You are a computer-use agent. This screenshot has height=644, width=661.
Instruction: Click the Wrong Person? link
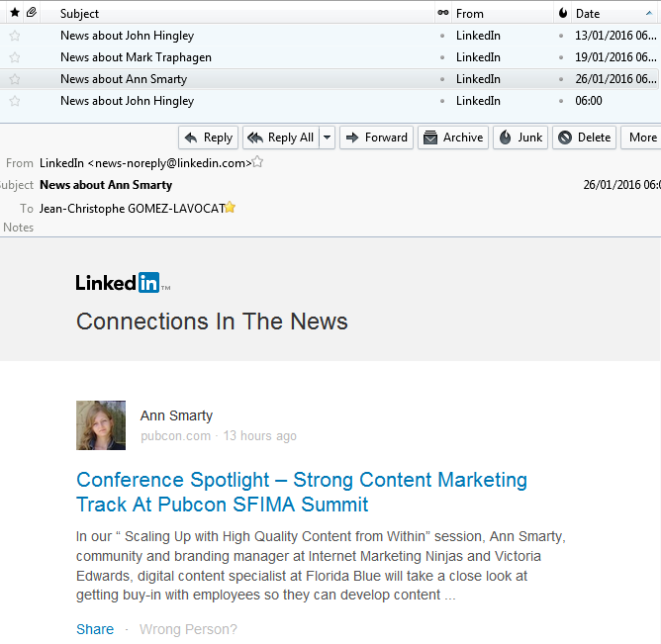[x=188, y=629]
